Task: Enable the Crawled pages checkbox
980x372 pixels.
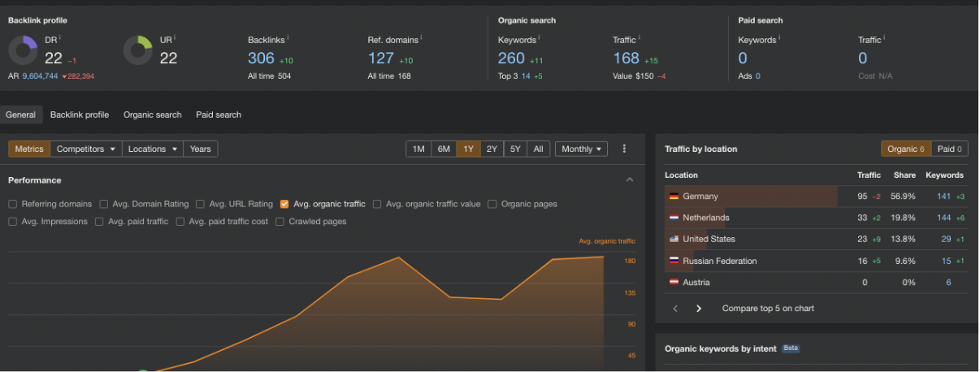Action: click(x=280, y=222)
